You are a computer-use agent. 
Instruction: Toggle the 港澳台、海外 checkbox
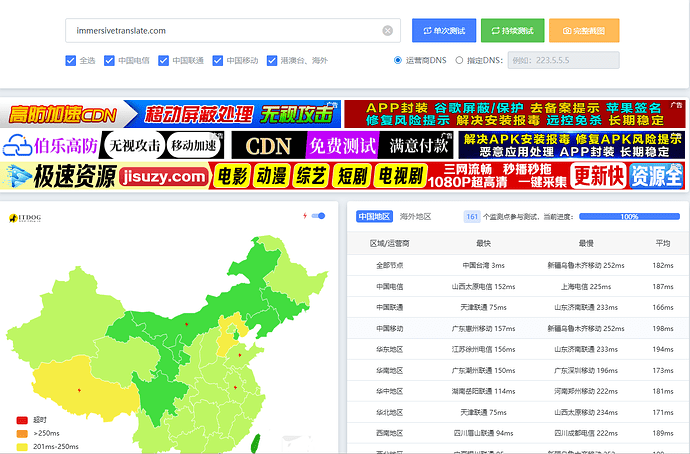pyautogui.click(x=272, y=60)
